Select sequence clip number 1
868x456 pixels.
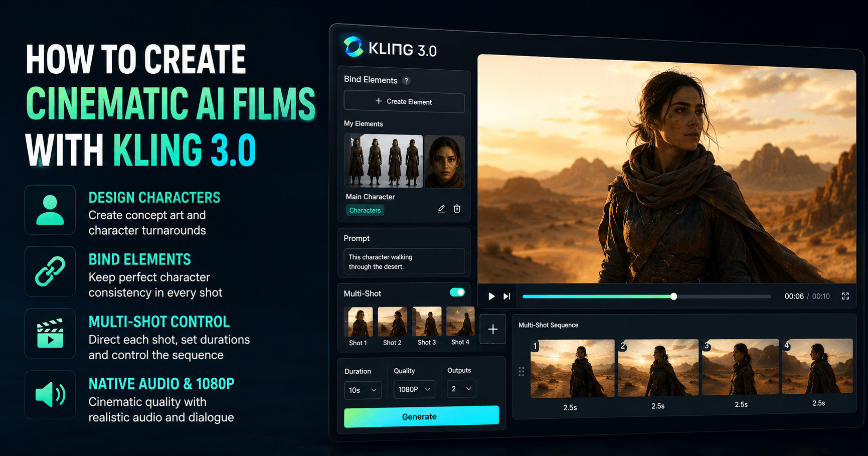tap(572, 368)
